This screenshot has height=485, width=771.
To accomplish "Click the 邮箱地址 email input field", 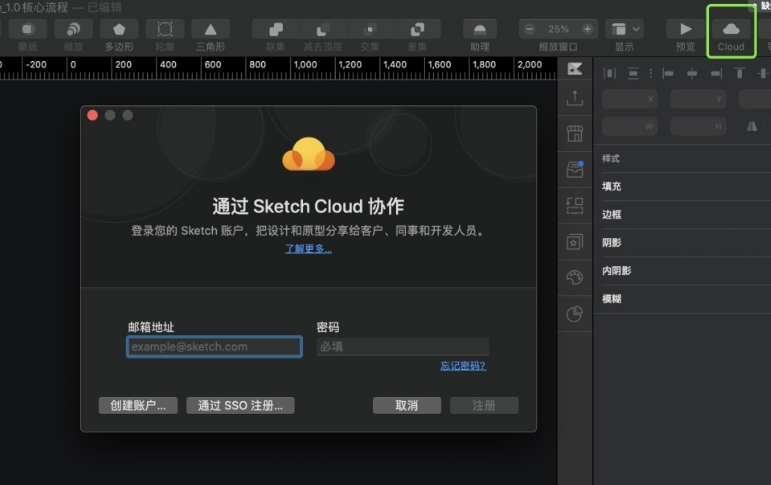I will pyautogui.click(x=214, y=347).
